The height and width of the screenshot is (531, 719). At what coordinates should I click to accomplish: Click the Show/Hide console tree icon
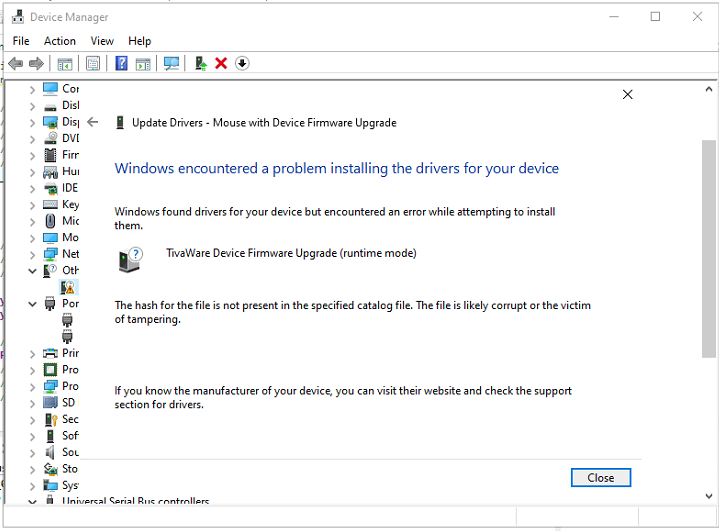click(65, 64)
